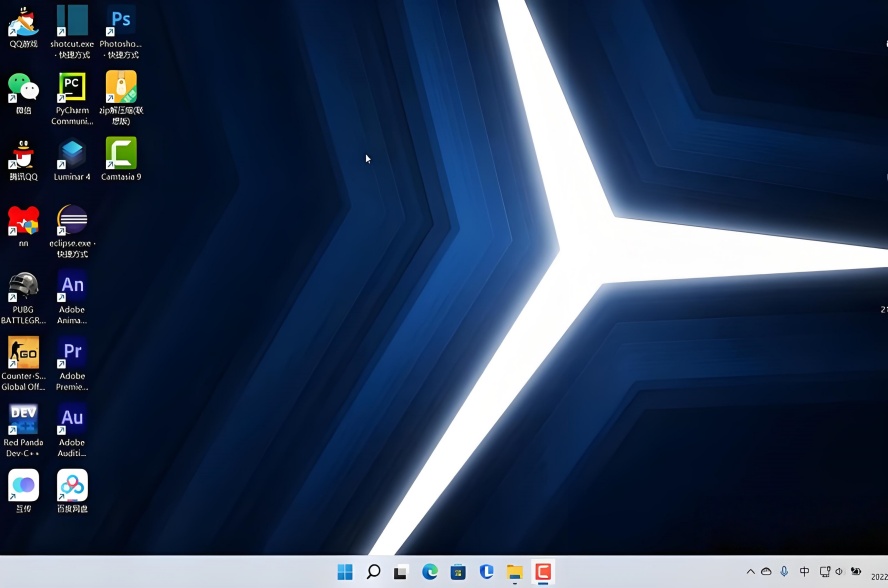Click the volume speaker tray icon
This screenshot has height=588, width=888.
[x=839, y=572]
